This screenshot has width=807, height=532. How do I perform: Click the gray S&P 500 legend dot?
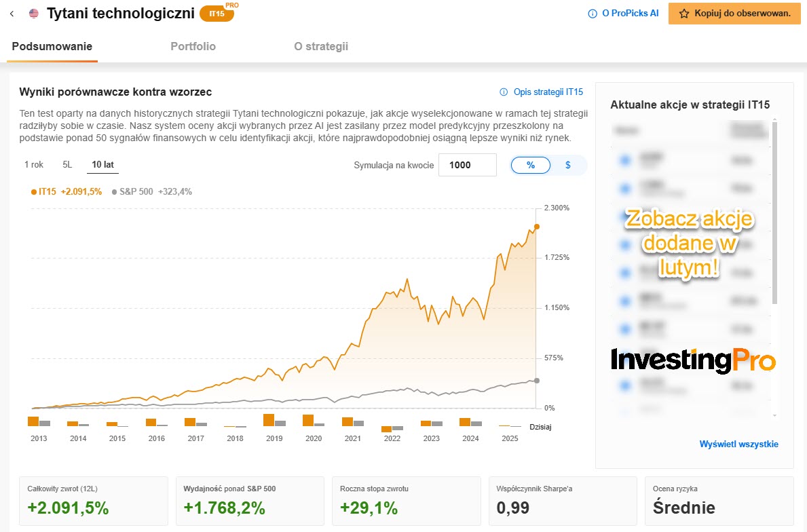pyautogui.click(x=114, y=192)
